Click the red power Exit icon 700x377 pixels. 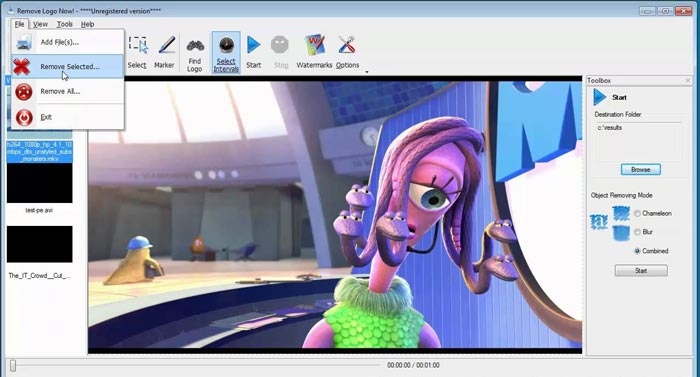click(24, 117)
